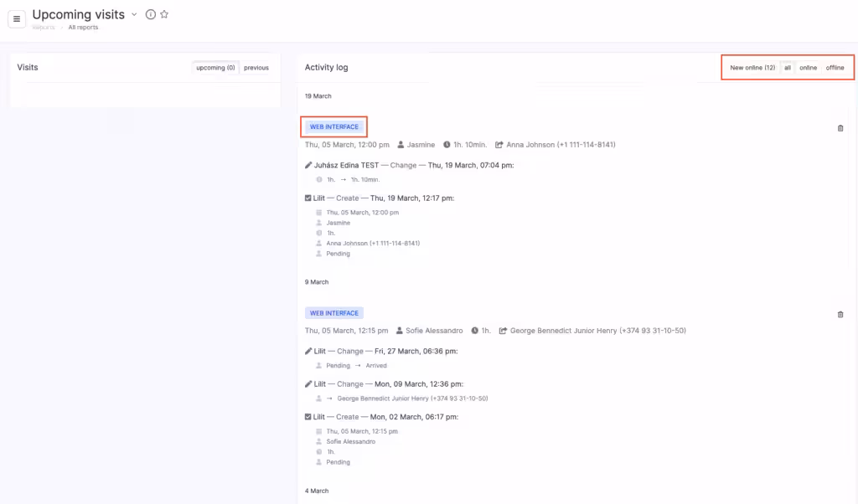Image resolution: width=858 pixels, height=504 pixels.
Task: Delete the 9 March activity entry
Action: (x=840, y=315)
